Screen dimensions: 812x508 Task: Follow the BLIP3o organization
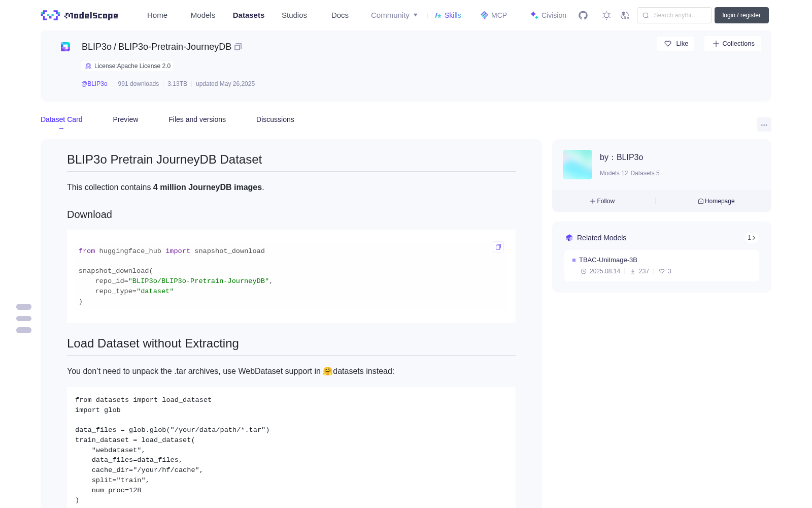602,201
